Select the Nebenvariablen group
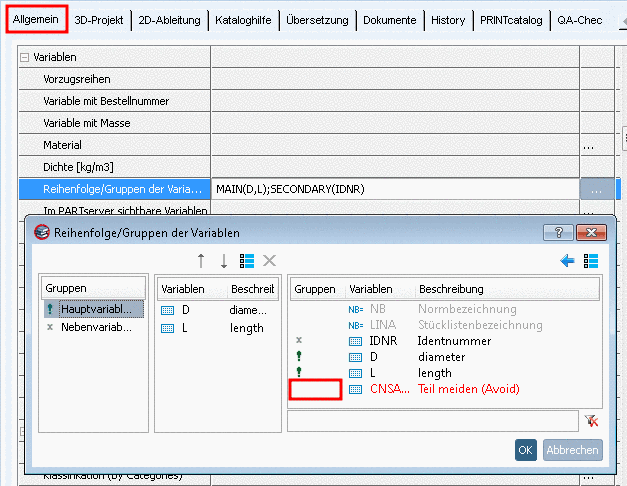 tap(94, 327)
